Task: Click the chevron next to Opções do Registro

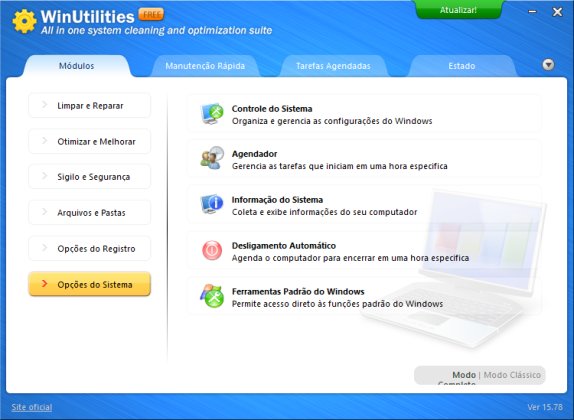Action: pos(45,248)
